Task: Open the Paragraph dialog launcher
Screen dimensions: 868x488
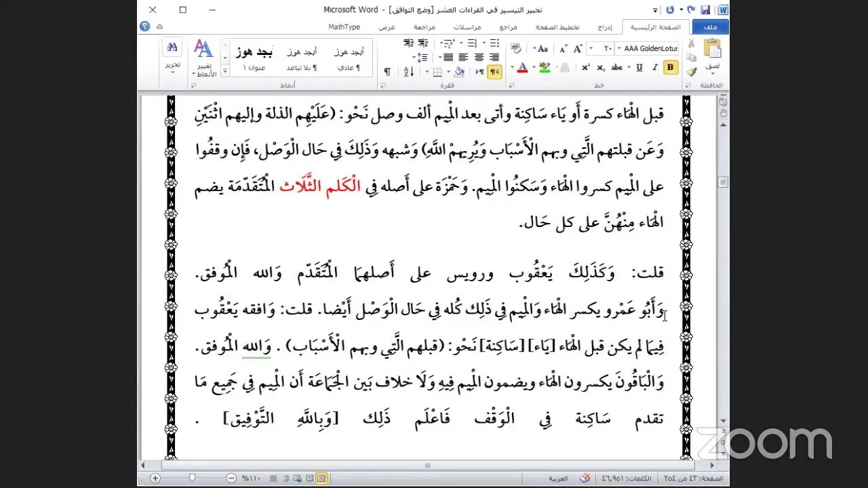Action: [x=383, y=85]
